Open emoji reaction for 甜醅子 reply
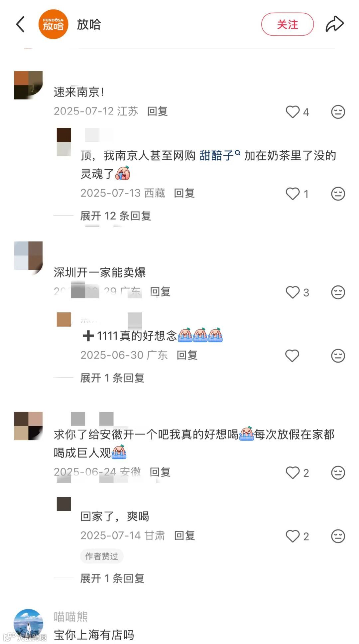The width and height of the screenshot is (359, 644). [338, 194]
